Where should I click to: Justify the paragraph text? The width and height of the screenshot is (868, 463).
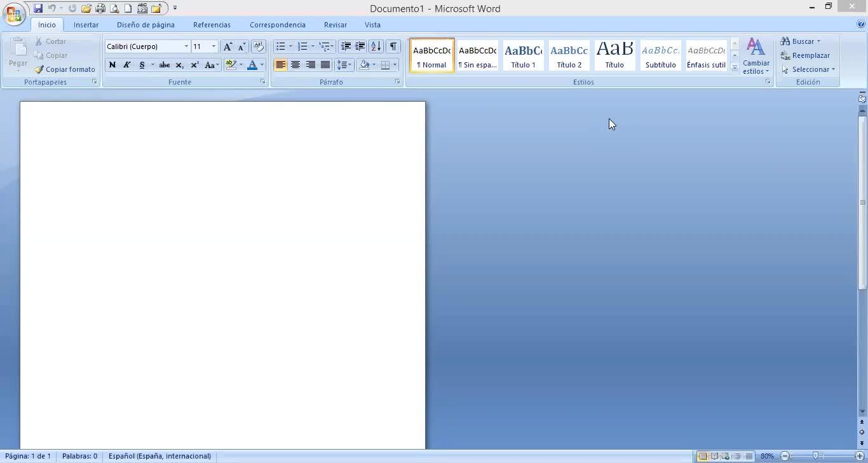click(x=325, y=65)
